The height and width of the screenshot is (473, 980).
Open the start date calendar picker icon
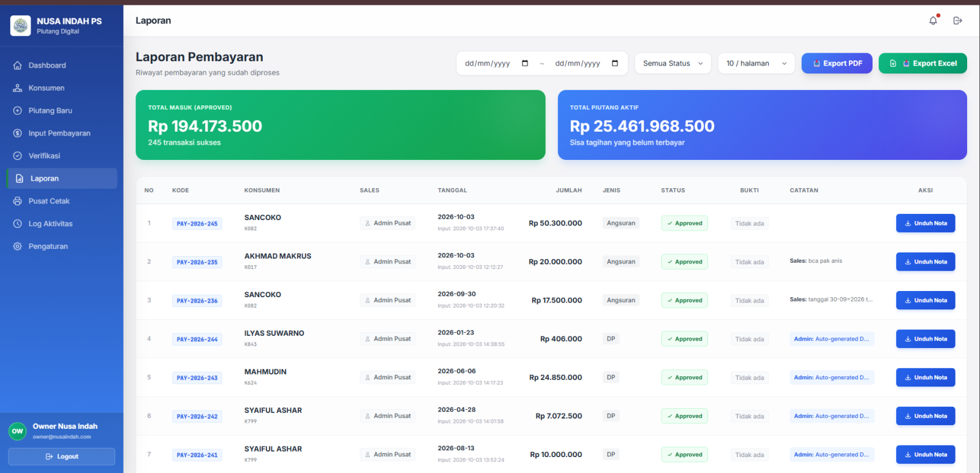[x=525, y=63]
